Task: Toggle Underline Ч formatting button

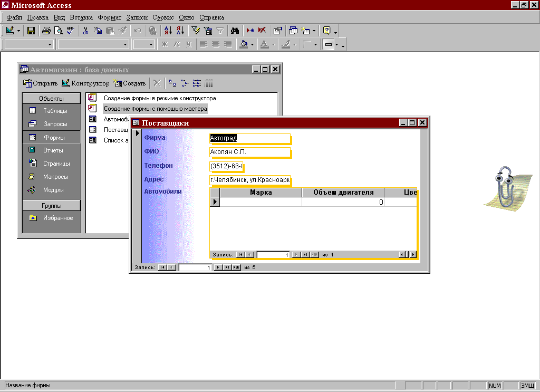Action: coord(188,44)
